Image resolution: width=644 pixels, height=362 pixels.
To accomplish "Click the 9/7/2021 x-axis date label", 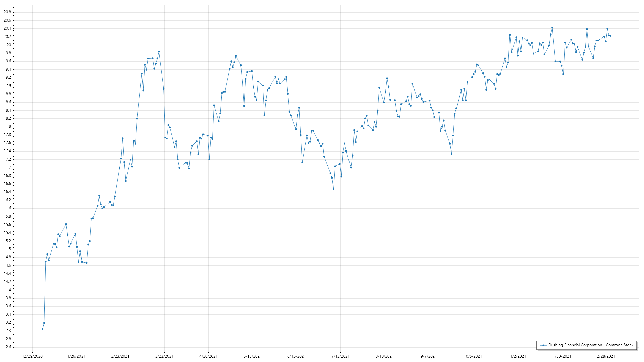I will [429, 356].
